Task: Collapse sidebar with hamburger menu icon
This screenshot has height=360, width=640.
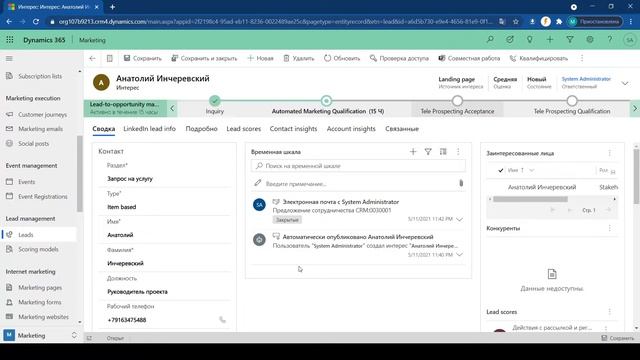Action: 9,58
